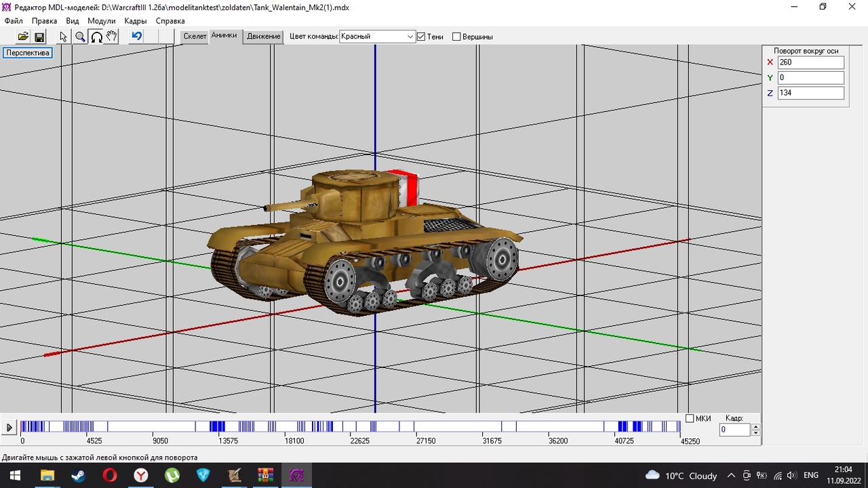Viewport: 868px width, 488px height.
Task: Undo the last action with the blue arrow
Action: point(137,37)
